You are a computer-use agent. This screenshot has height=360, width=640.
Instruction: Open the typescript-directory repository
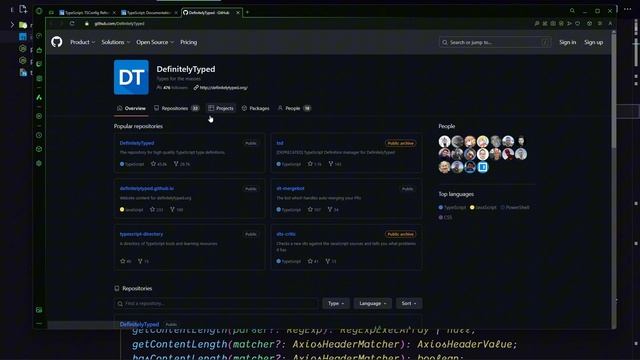(141, 234)
